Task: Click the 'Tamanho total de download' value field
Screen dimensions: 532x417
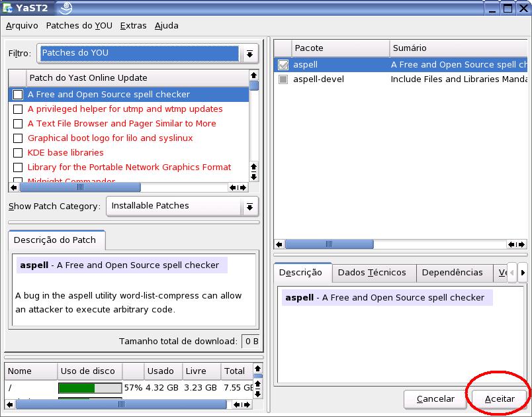Action: [x=251, y=342]
